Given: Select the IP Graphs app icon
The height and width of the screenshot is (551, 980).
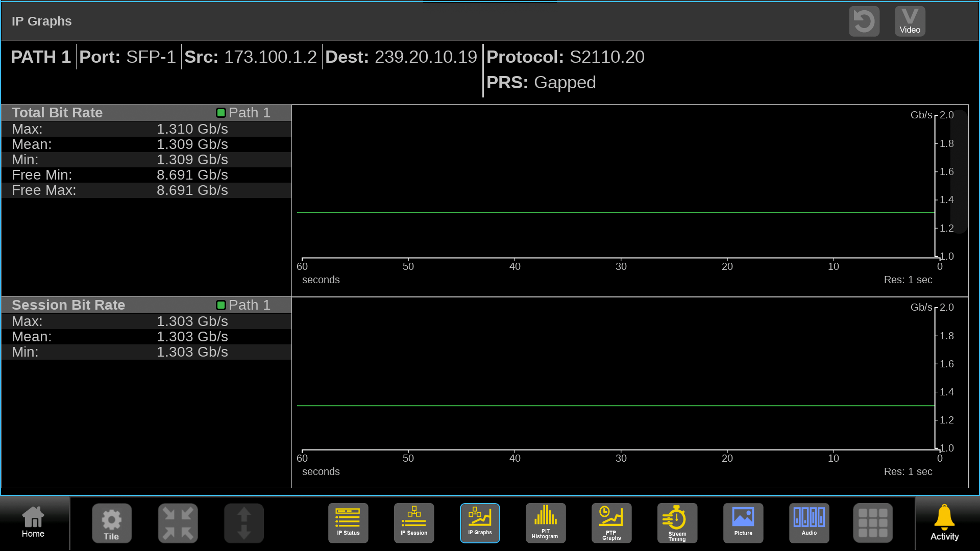Looking at the screenshot, I should point(480,523).
